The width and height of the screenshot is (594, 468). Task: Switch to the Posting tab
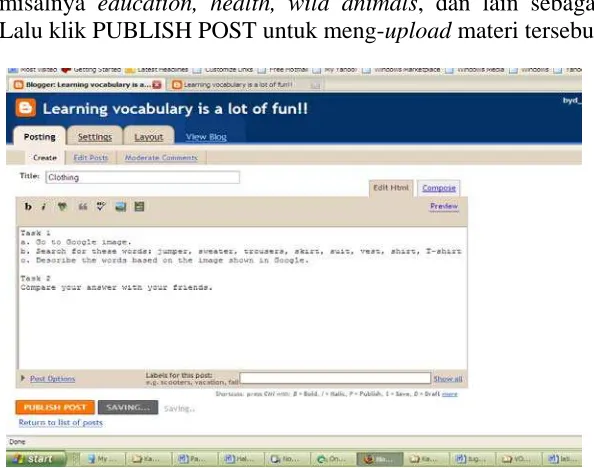39,137
